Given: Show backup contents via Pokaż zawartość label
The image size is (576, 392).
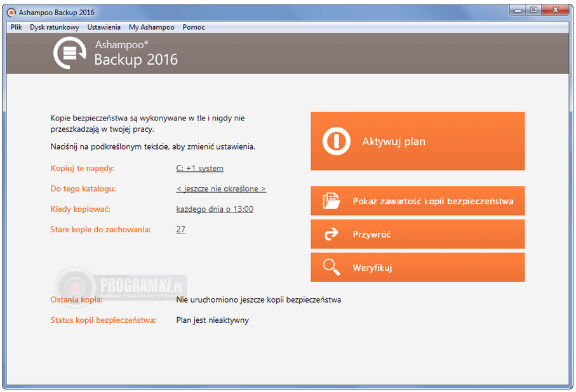Looking at the screenshot, I should tap(432, 201).
